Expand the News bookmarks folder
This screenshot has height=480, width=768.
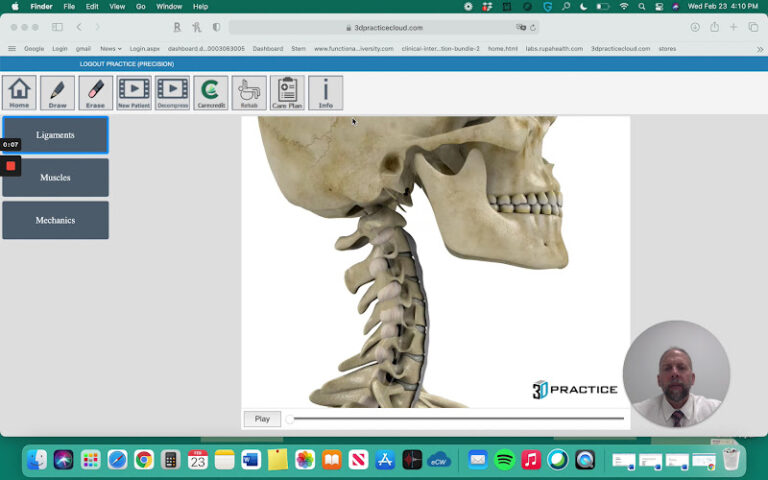111,48
